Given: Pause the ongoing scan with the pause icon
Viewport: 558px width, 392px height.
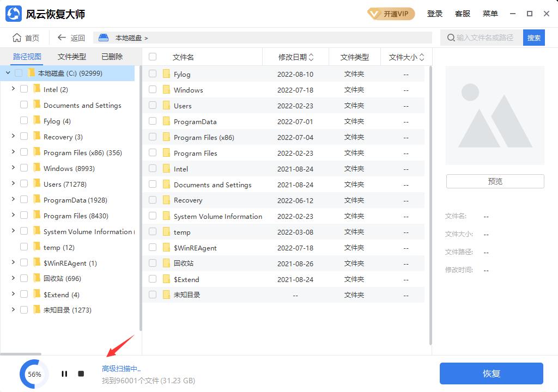Looking at the screenshot, I should coord(64,373).
